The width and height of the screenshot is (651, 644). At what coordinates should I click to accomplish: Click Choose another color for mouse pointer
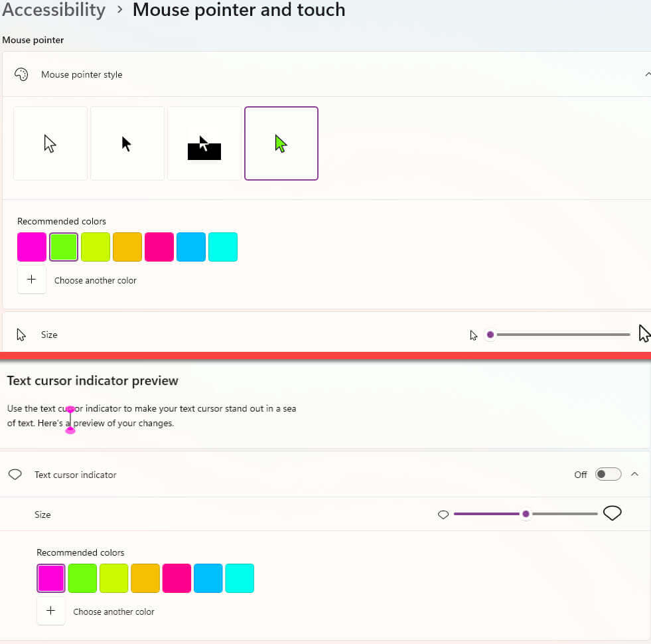click(x=95, y=280)
